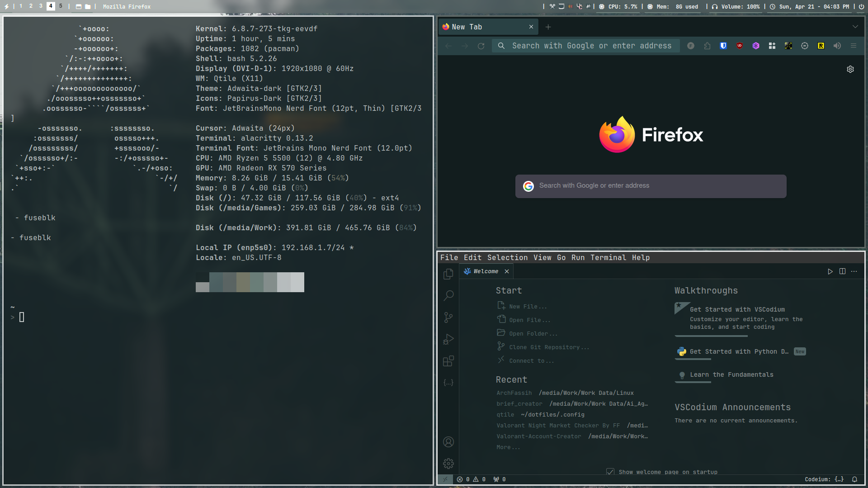Open the Extensions view in VSCodium
This screenshot has width=868, height=488.
(x=448, y=361)
